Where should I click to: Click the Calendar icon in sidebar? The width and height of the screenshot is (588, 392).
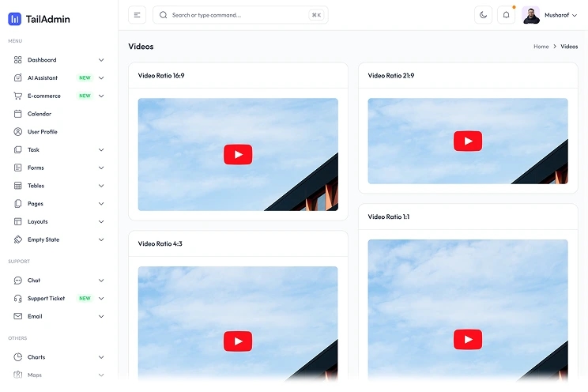click(17, 114)
